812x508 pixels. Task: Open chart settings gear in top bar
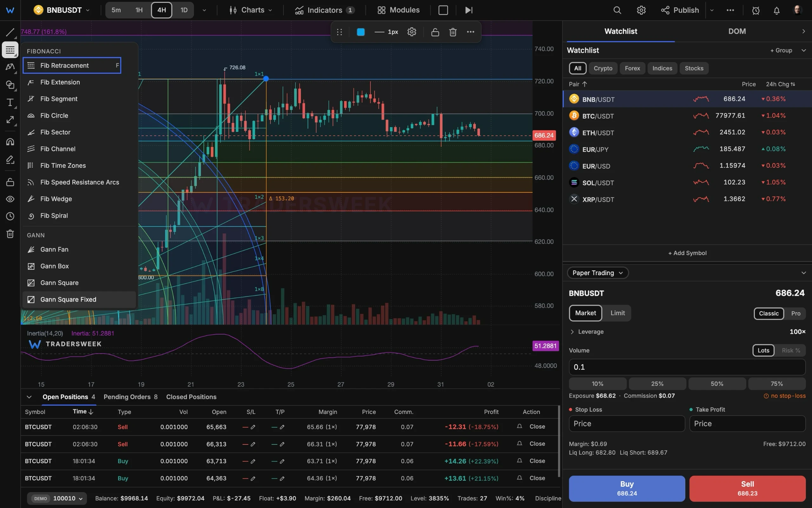pos(641,10)
